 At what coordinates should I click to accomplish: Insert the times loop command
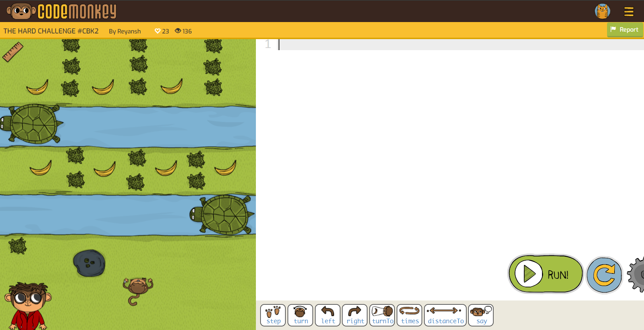pyautogui.click(x=409, y=315)
